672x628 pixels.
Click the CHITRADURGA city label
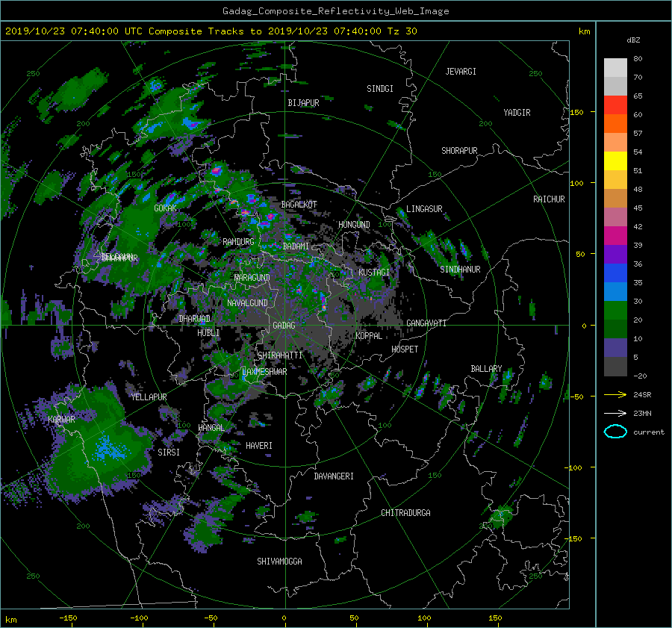click(x=405, y=513)
